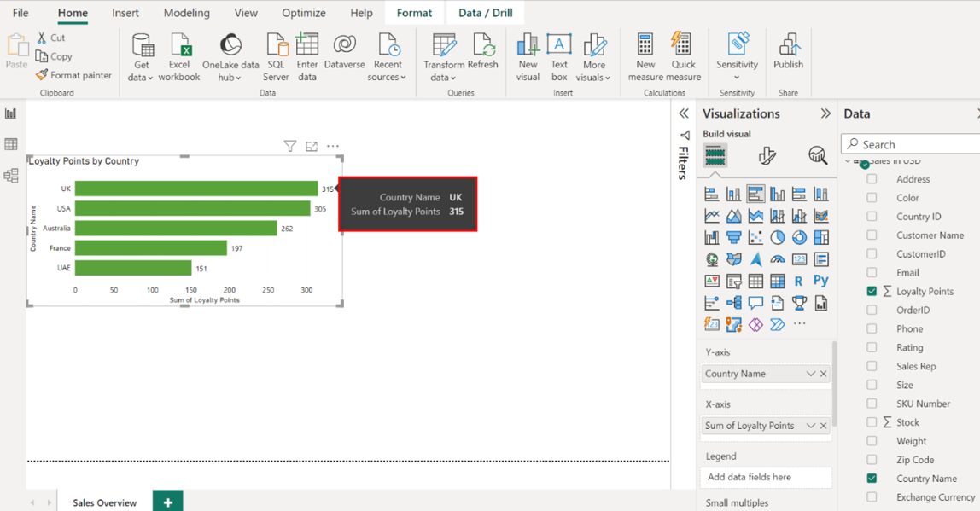Click the Refresh queries icon
Viewport: 980px width, 511px height.
(x=483, y=46)
